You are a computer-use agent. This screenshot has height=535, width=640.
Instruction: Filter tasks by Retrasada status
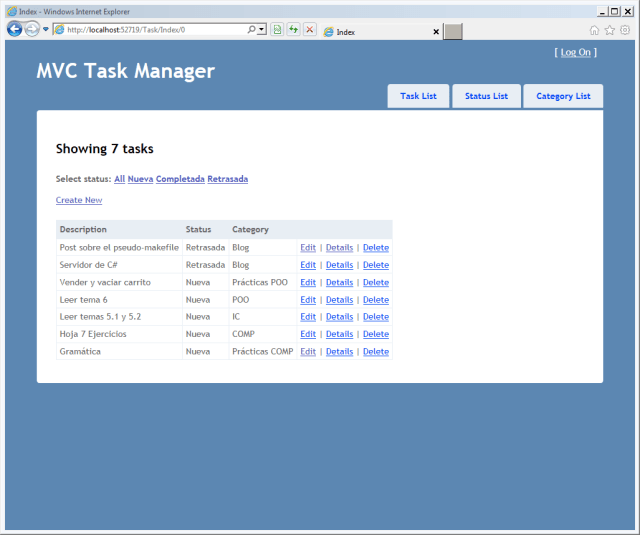pyautogui.click(x=227, y=179)
